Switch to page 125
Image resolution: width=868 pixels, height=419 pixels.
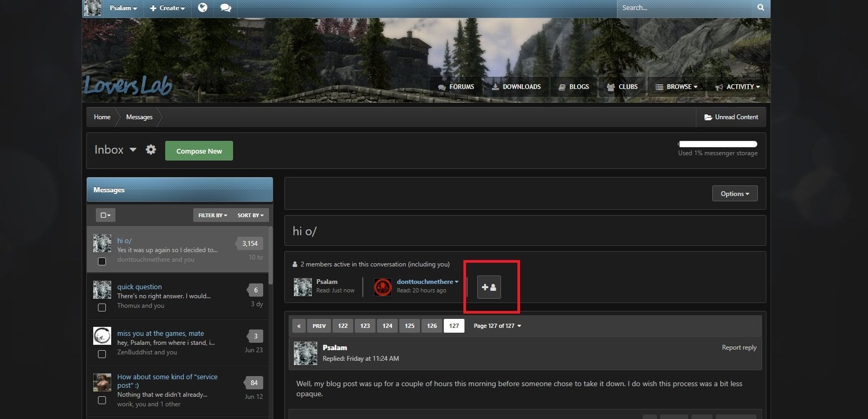[x=410, y=326]
